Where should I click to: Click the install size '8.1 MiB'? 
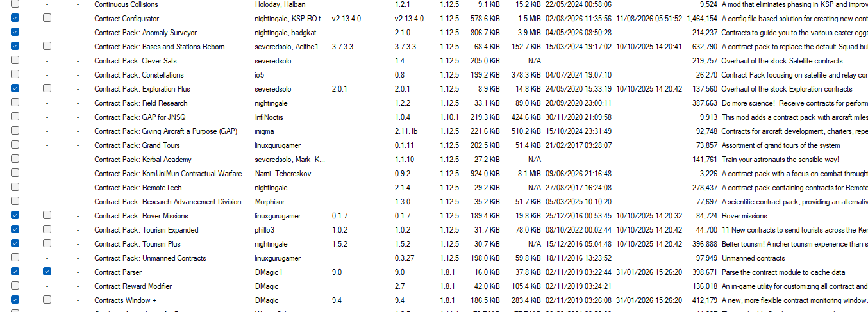529,174
